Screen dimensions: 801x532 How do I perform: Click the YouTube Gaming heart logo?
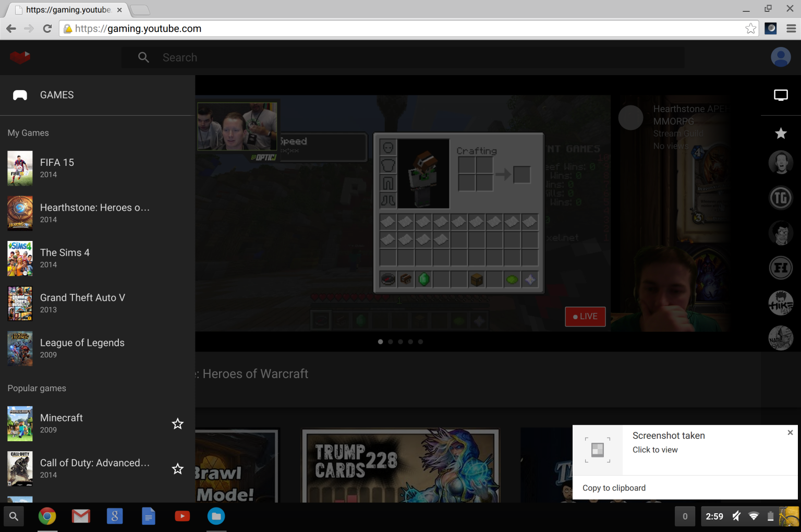pyautogui.click(x=20, y=57)
